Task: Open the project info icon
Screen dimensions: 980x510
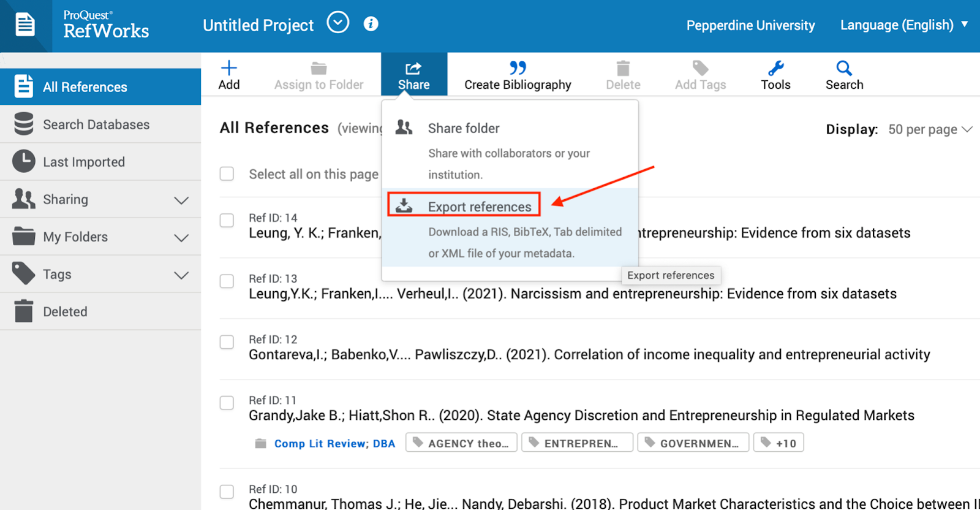Action: point(371,24)
